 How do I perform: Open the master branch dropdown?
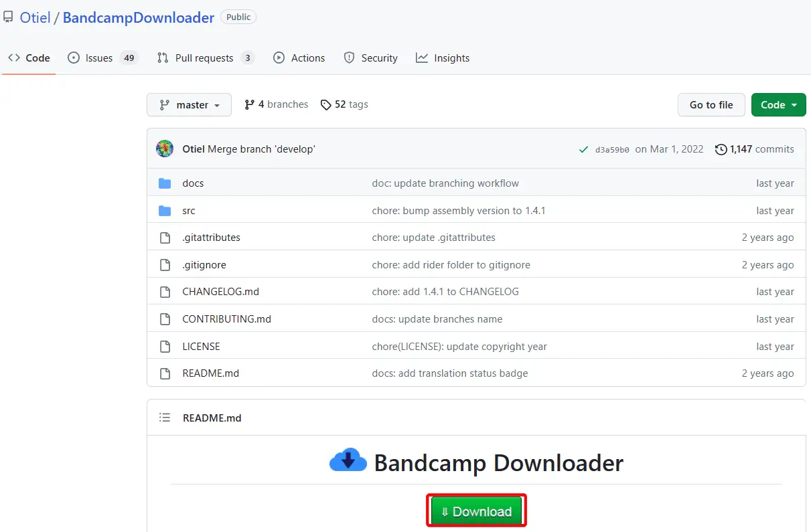189,104
